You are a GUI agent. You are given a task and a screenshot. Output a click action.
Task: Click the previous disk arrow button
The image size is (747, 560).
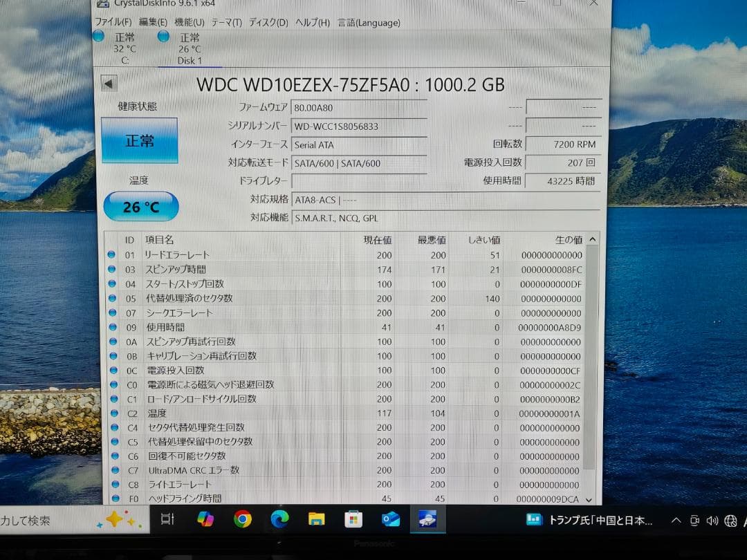point(108,84)
